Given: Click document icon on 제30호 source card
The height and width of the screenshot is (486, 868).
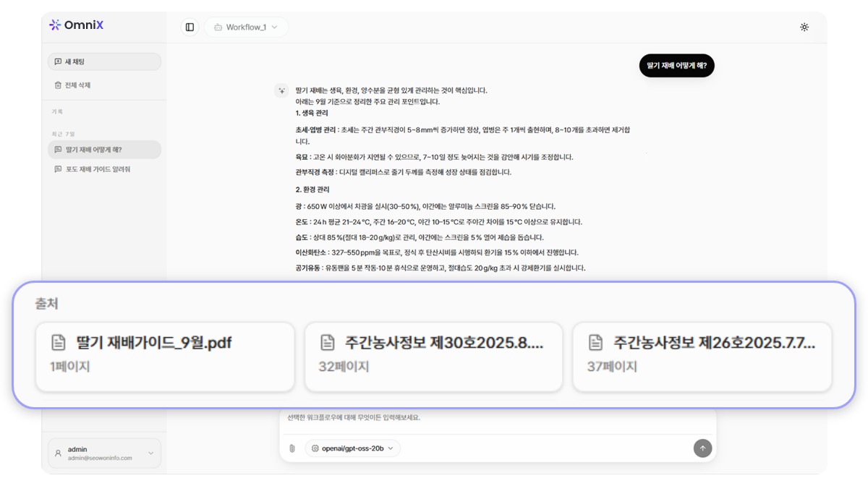Looking at the screenshot, I should 328,342.
